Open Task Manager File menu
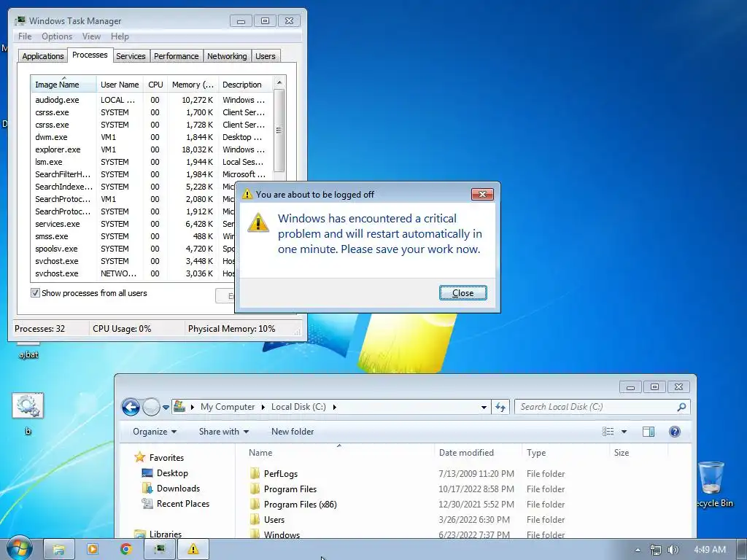 point(25,36)
